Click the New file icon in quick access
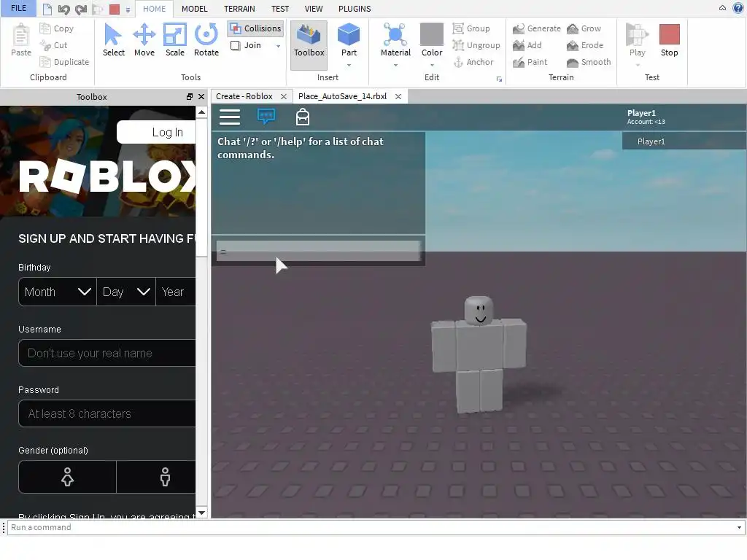Image resolution: width=747 pixels, height=560 pixels. [47, 9]
